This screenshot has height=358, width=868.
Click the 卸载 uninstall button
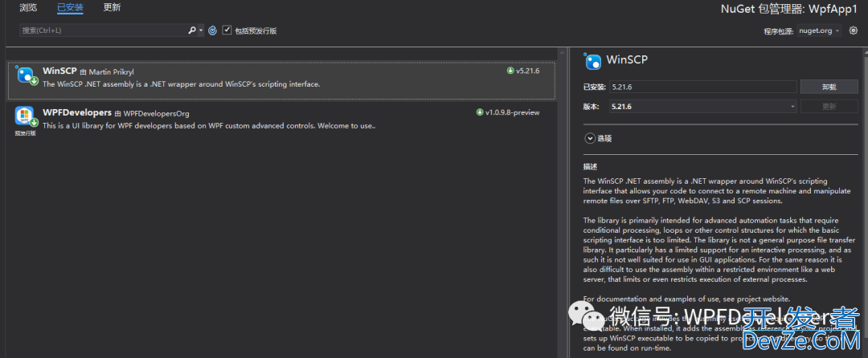tap(829, 87)
